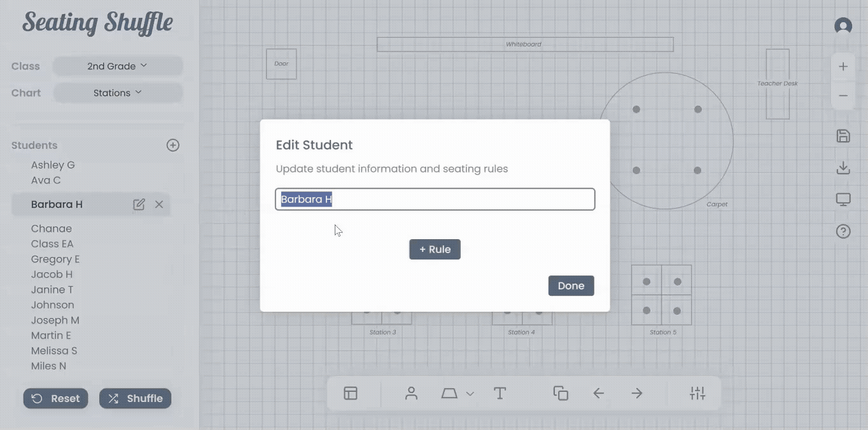
Task: Expand the Chart Stations dropdown
Action: tap(118, 93)
